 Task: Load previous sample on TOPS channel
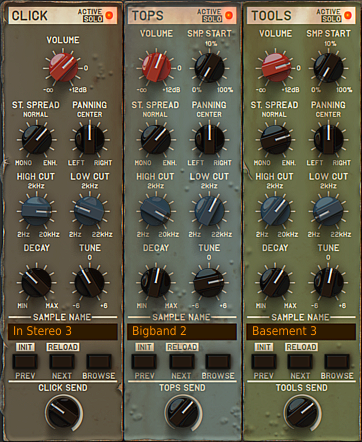[x=144, y=361]
